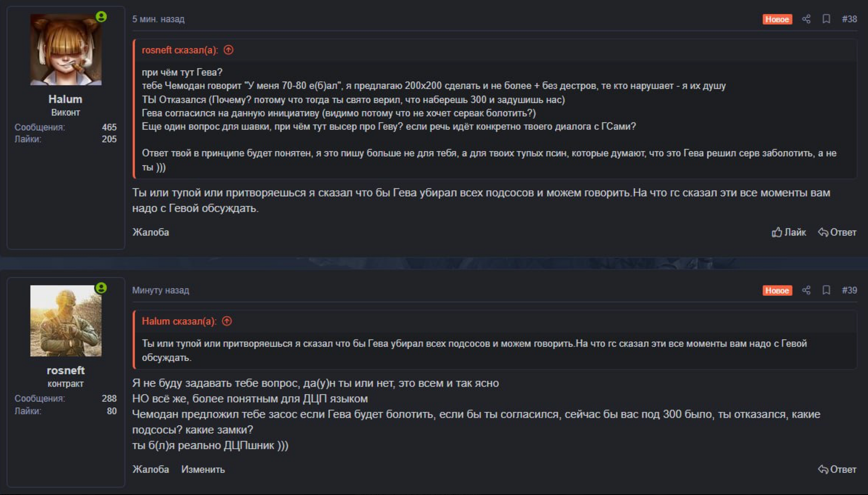Image resolution: width=868 pixels, height=495 pixels.
Task: Reply to rosneft's post with Ответ
Action: (x=837, y=469)
